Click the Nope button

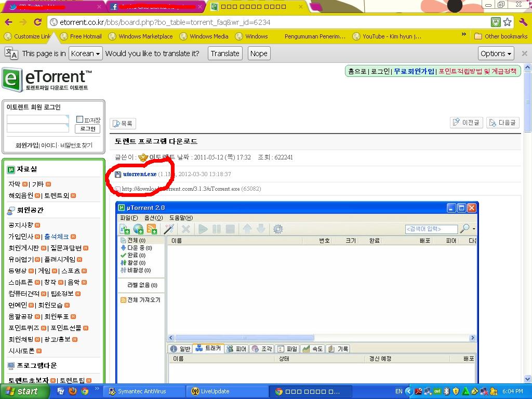tap(259, 54)
